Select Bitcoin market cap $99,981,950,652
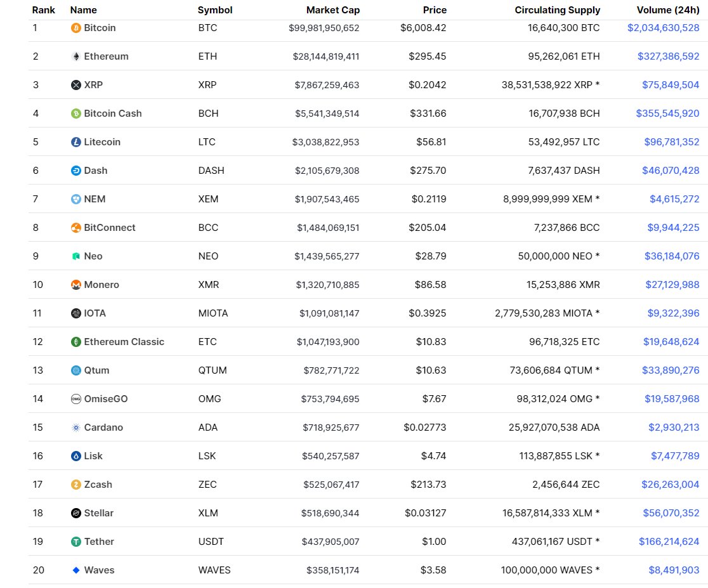Viewport: 708px width, 588px height. coord(324,28)
